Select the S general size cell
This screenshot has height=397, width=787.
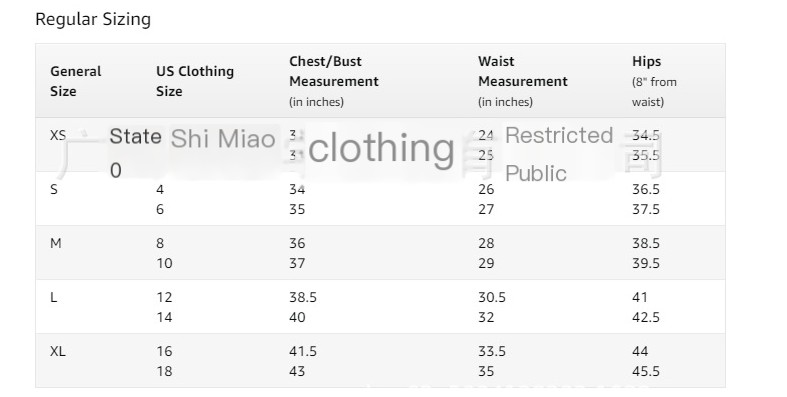pos(54,190)
